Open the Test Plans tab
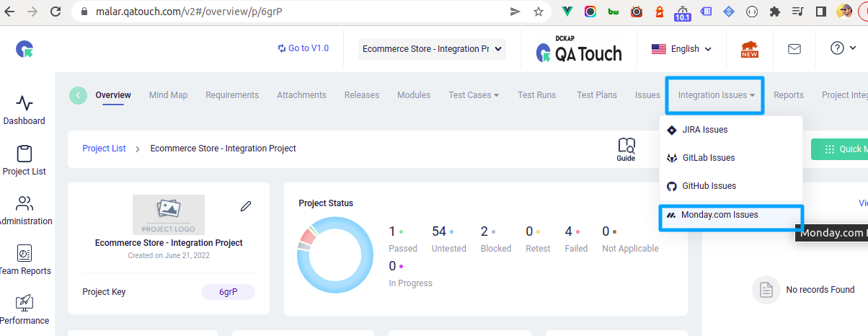Image resolution: width=868 pixels, height=336 pixels. [597, 95]
